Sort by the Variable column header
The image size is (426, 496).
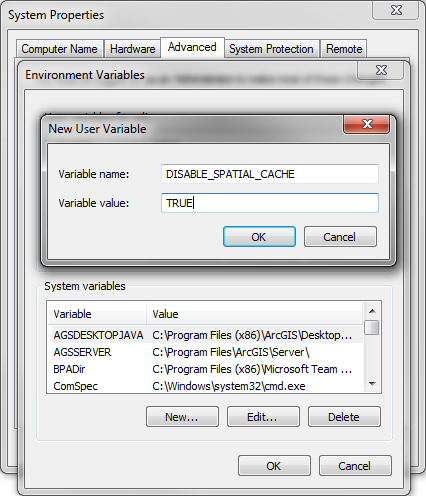point(97,314)
